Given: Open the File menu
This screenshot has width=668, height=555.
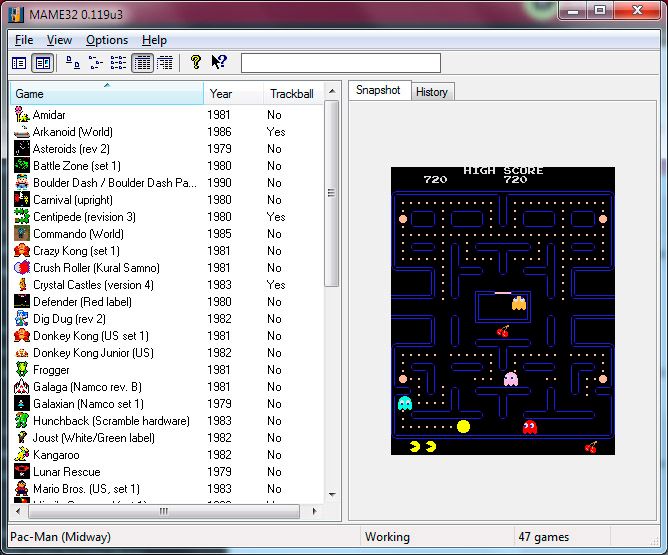Looking at the screenshot, I should click(24, 40).
